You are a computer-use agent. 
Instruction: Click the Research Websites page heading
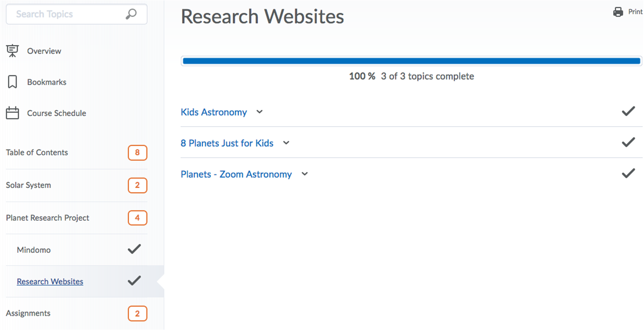pos(262,17)
